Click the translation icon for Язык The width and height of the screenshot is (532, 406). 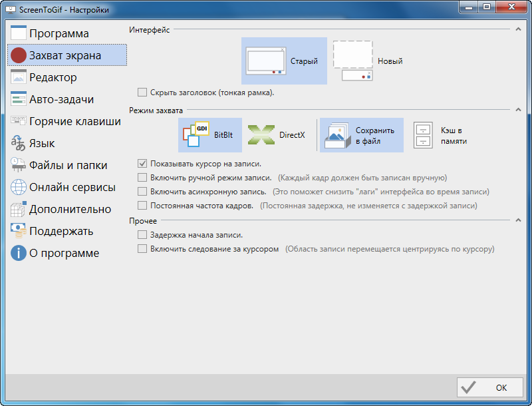[19, 143]
